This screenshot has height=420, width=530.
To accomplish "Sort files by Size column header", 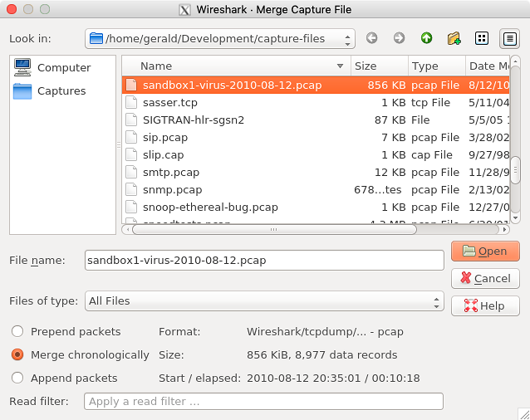I will pos(379,66).
